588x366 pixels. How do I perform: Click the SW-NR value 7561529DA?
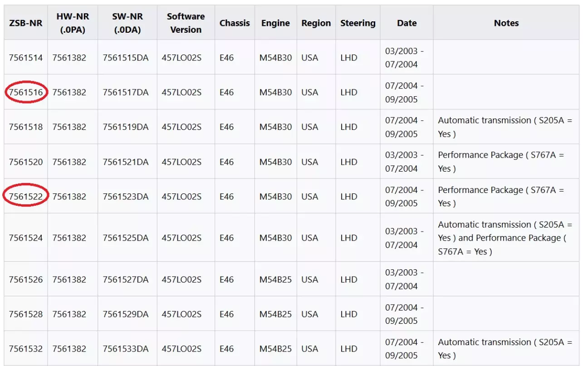tap(126, 314)
